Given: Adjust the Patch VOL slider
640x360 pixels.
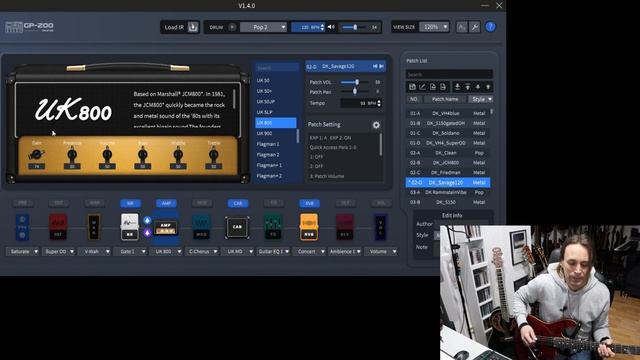Looking at the screenshot, I should [356, 82].
